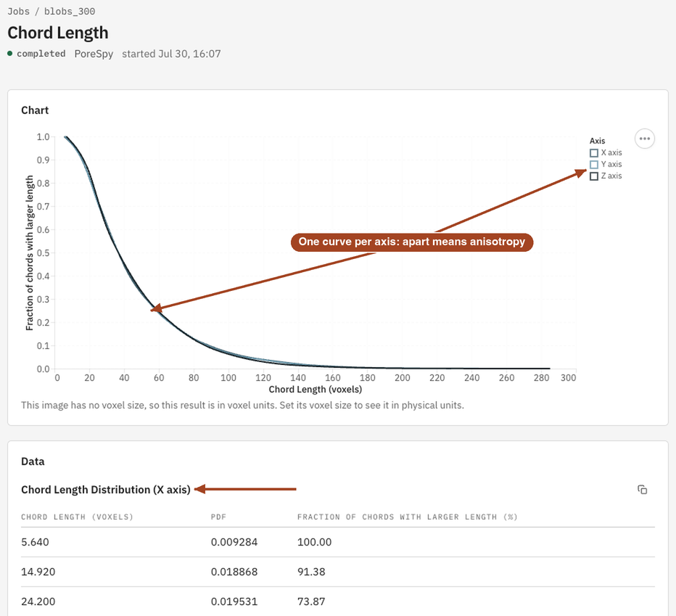The image size is (676, 616).
Task: Copy the Chord Length Distribution table
Action: 643,490
